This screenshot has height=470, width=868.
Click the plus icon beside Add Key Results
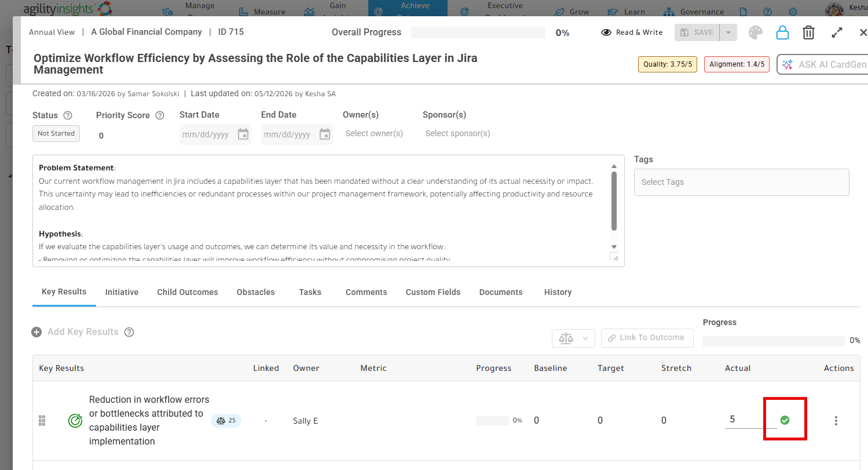click(36, 332)
